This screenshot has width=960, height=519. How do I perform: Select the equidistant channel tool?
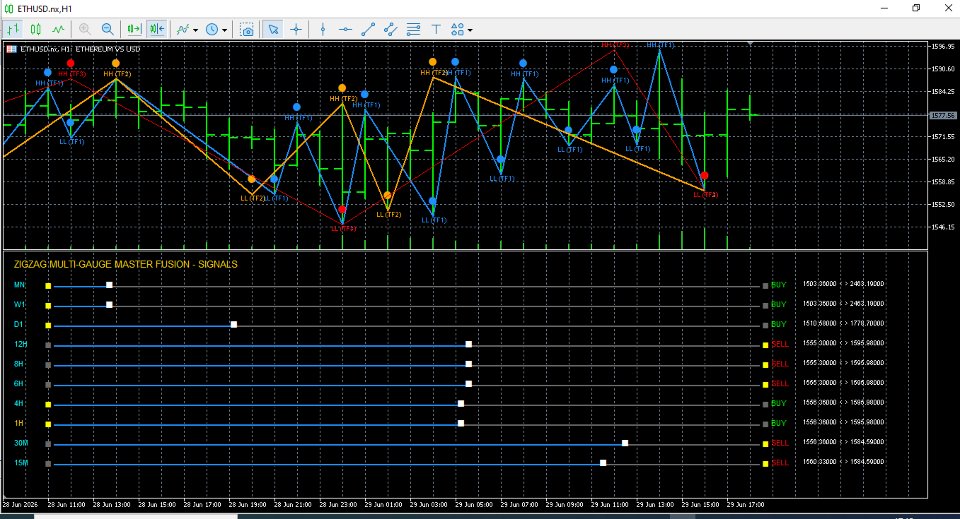click(x=391, y=29)
